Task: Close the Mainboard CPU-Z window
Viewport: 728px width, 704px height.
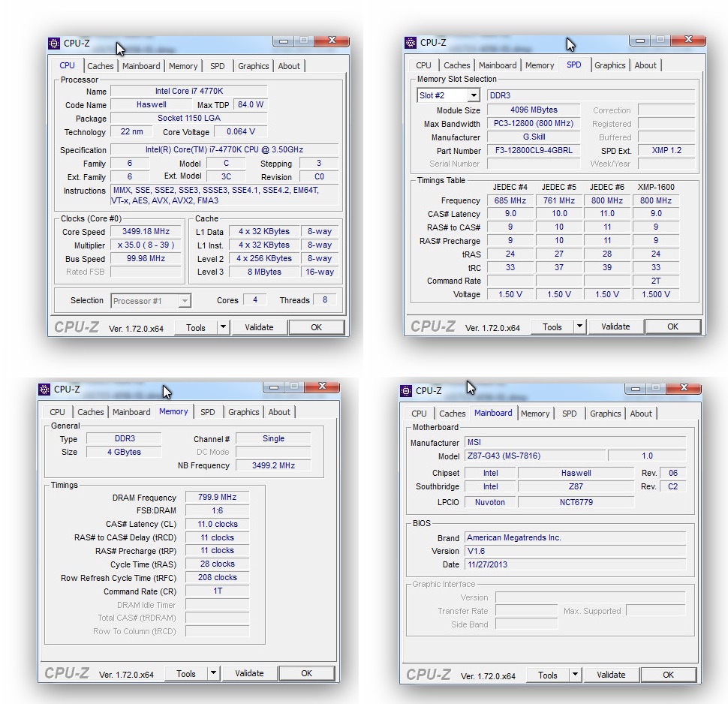Action: (684, 388)
